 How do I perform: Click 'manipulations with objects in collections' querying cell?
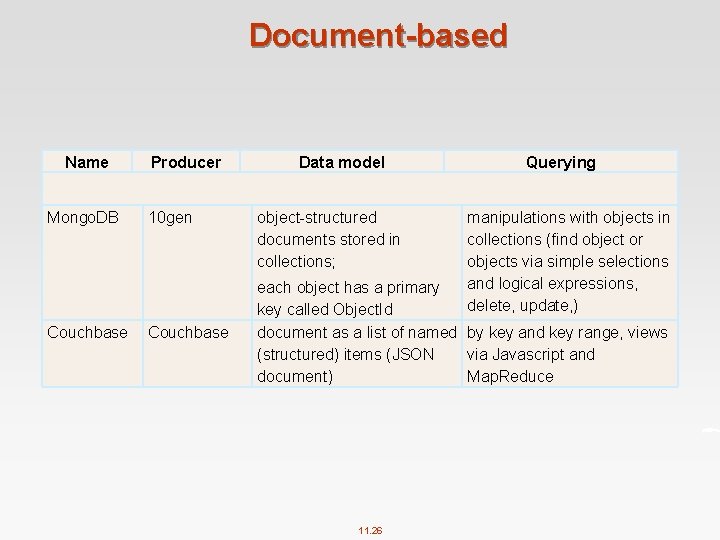(568, 261)
